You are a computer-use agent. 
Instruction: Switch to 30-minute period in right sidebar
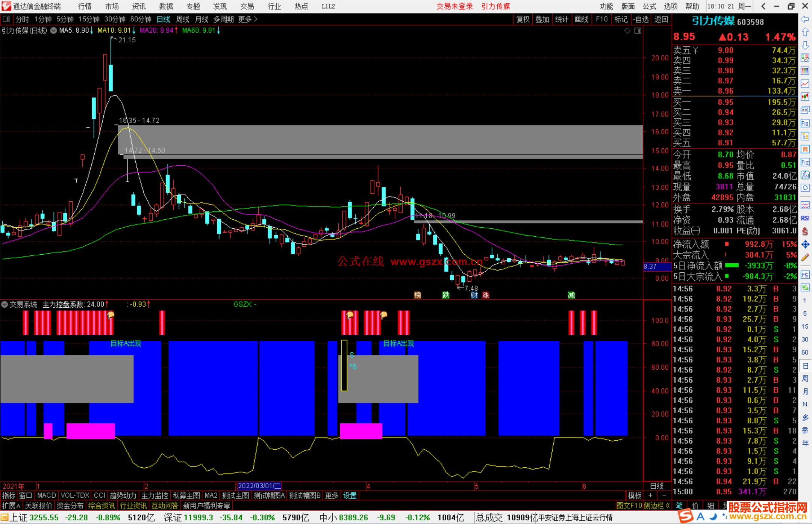pos(805,339)
